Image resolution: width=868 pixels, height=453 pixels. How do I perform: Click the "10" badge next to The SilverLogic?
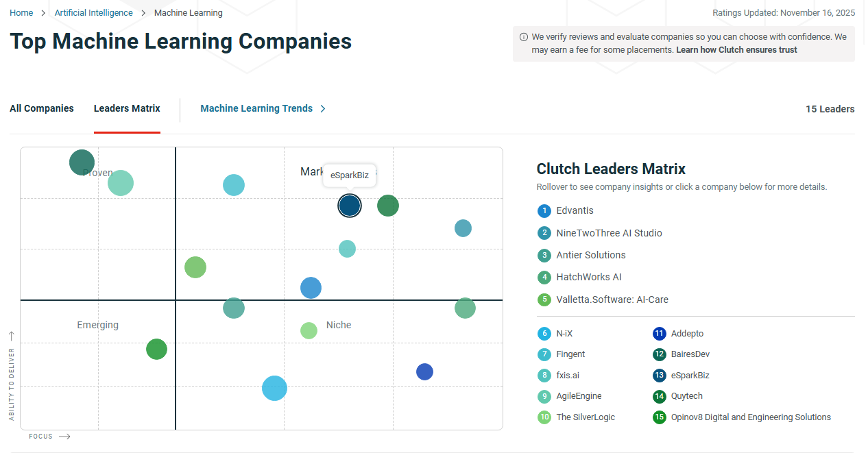point(544,417)
